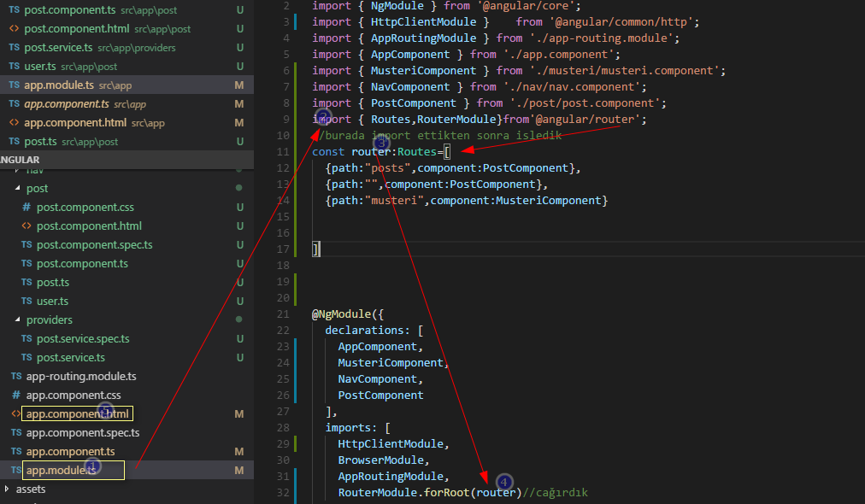Viewport: 865px width, 504px height.
Task: Click line number 11 in the gutter
Action: click(283, 152)
